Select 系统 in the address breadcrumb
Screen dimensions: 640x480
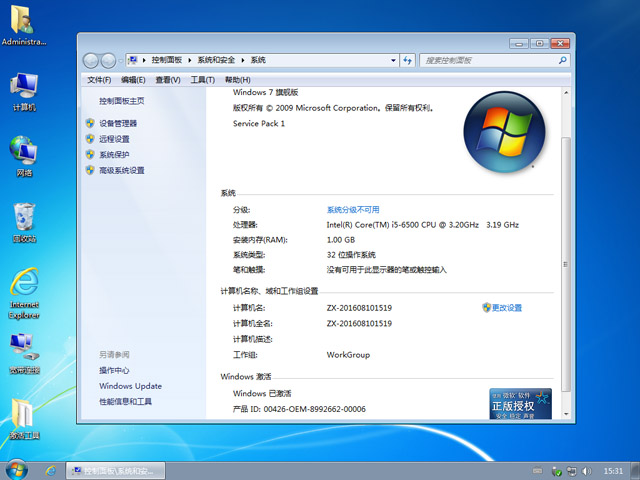(x=258, y=60)
